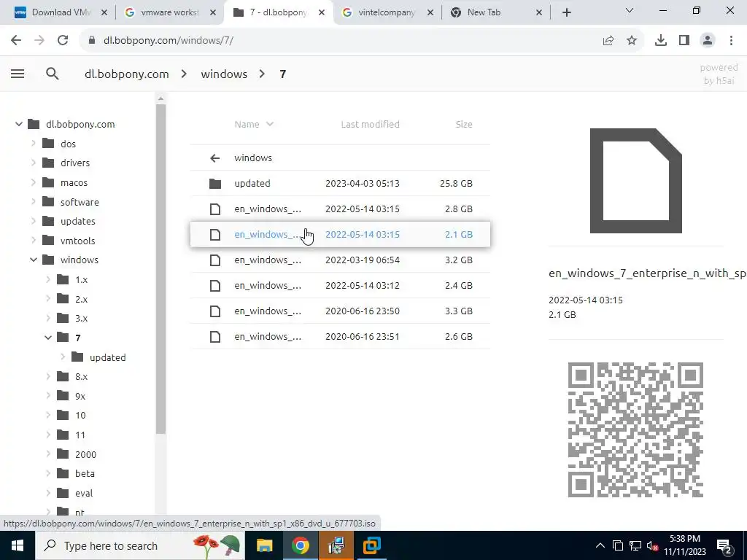The image size is (747, 560).
Task: Open 9x folder icon in tree
Action: (63, 396)
